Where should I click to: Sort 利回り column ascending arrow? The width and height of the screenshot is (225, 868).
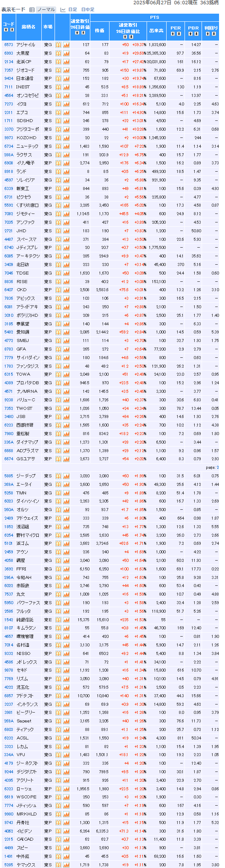(x=207, y=33)
